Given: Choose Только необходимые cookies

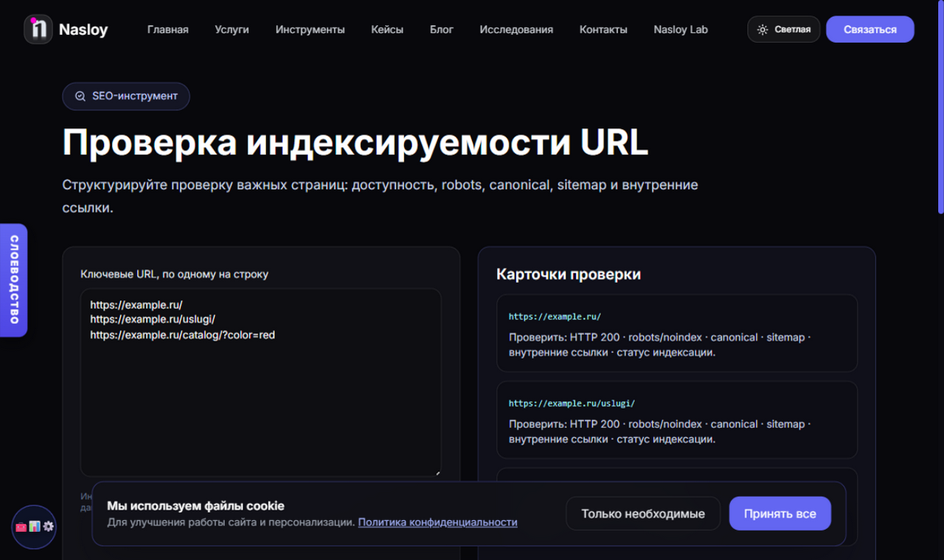Looking at the screenshot, I should coord(642,514).
